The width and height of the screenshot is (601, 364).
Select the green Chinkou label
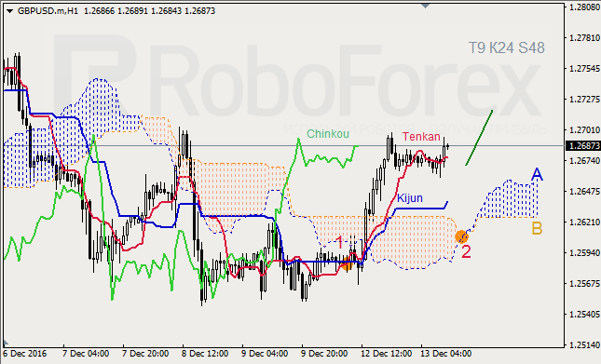[328, 133]
